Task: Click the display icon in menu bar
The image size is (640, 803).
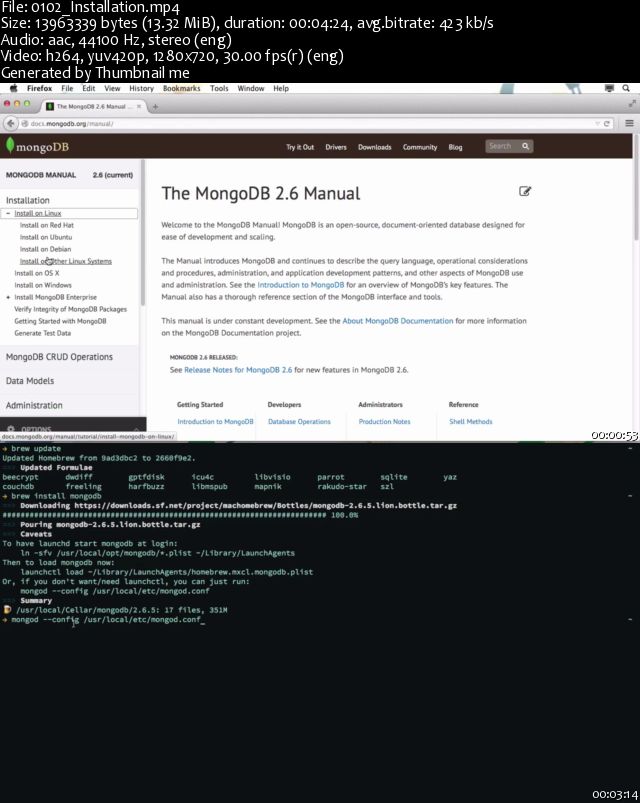Action: pyautogui.click(x=609, y=88)
